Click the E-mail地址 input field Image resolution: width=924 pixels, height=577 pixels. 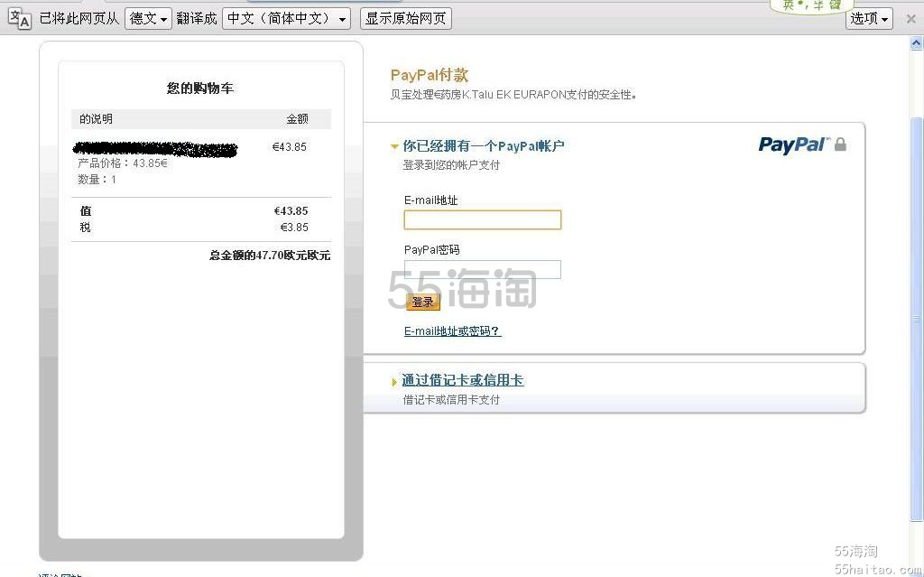click(x=482, y=219)
